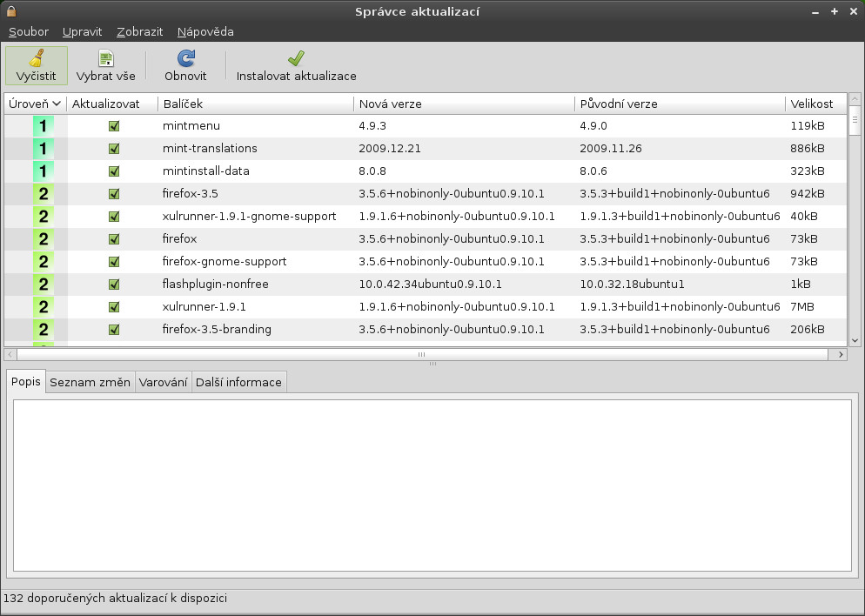Click the vertical scrollbar down arrow
The width and height of the screenshot is (865, 616).
855,340
